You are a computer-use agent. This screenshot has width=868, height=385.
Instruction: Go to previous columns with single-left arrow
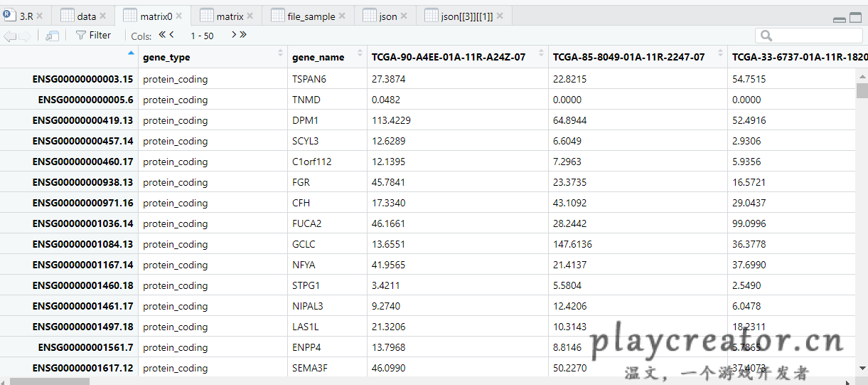tap(172, 35)
